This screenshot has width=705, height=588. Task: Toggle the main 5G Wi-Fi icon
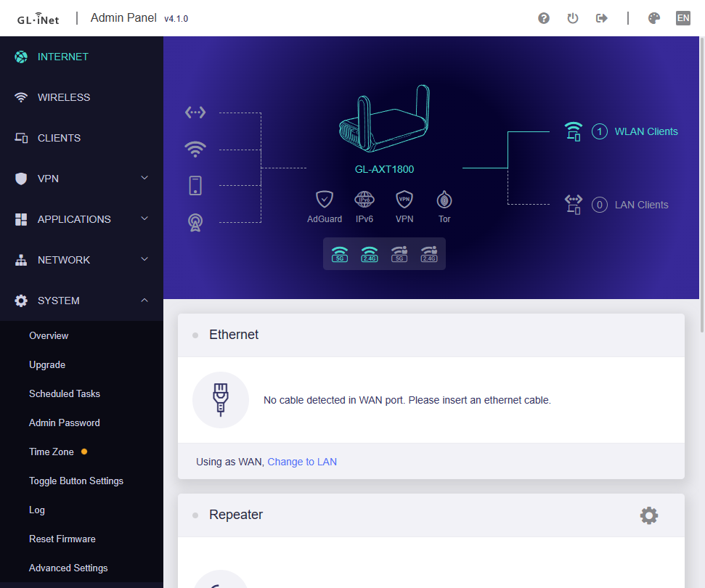[x=340, y=254]
